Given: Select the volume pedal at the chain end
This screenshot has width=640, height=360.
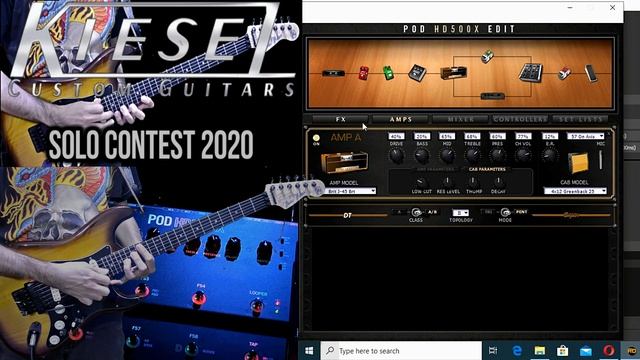Looking at the screenshot, I should pos(591,73).
